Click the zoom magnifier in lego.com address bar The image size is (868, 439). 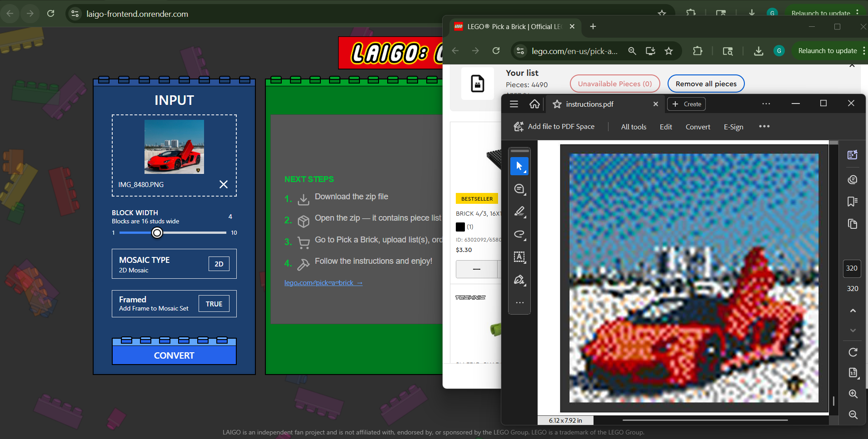point(632,51)
